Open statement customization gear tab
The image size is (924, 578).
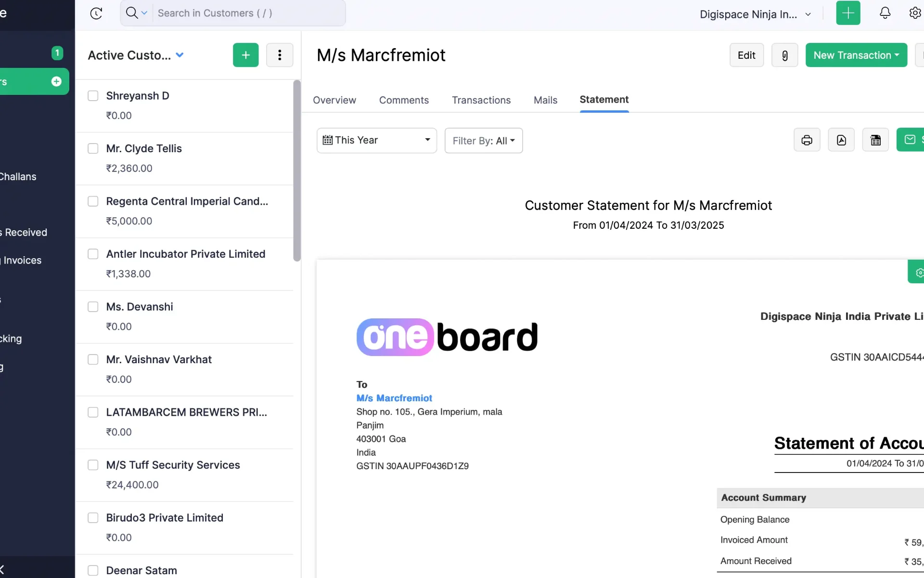point(917,272)
